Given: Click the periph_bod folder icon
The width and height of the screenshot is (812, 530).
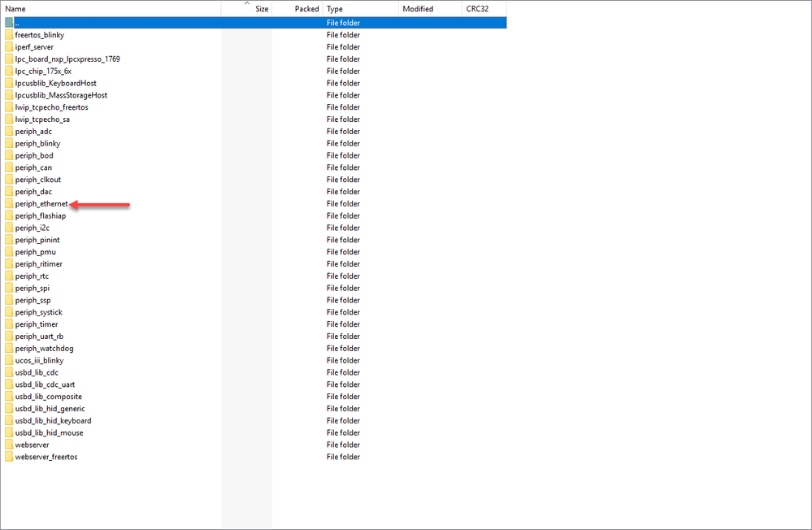Looking at the screenshot, I should pos(9,155).
